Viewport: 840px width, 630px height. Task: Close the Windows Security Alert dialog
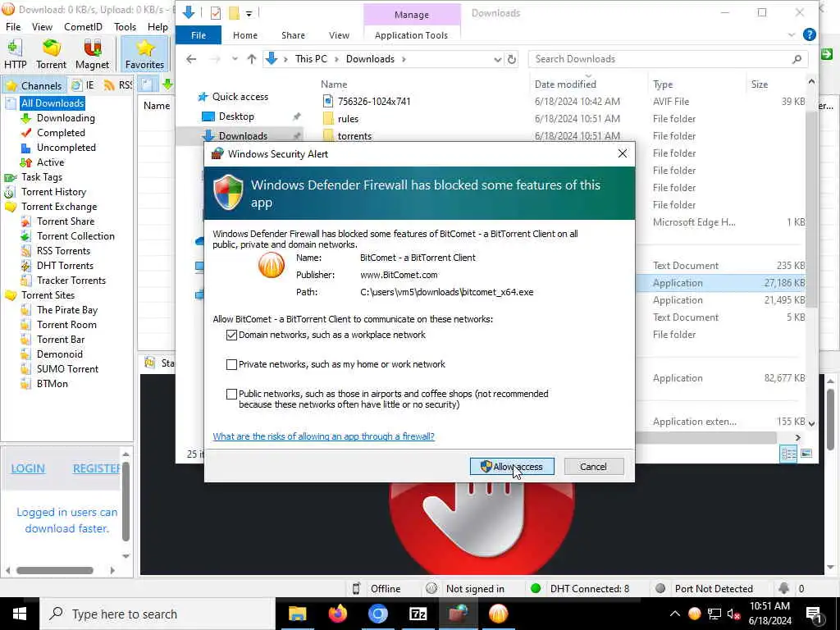tap(622, 153)
